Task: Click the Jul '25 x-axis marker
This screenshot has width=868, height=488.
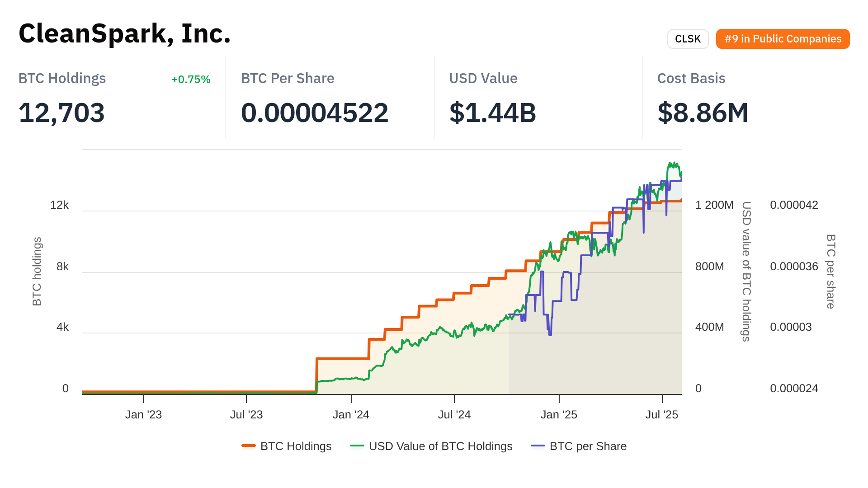Action: pyautogui.click(x=661, y=414)
